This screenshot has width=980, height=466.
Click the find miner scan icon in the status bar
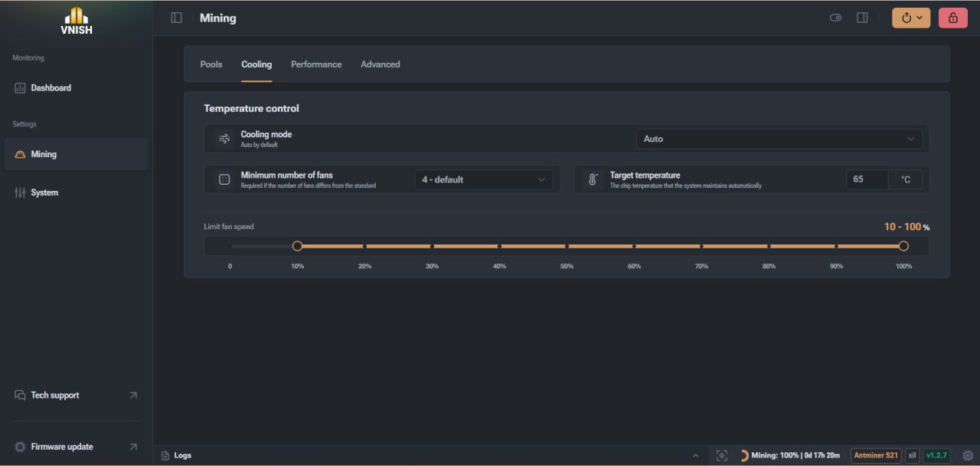(722, 455)
